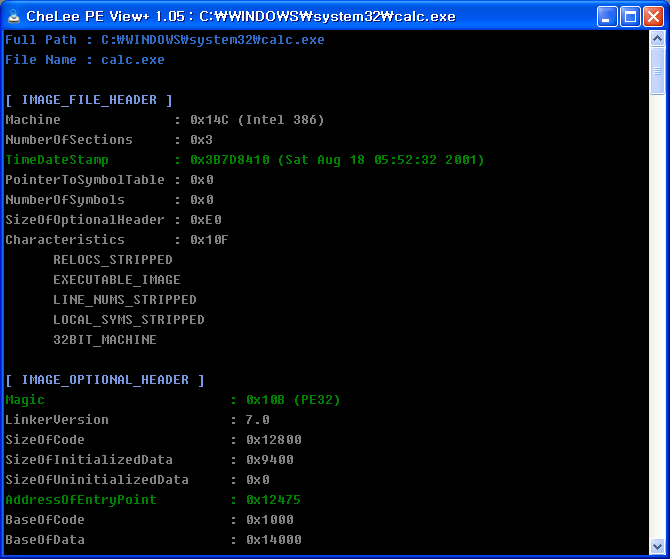This screenshot has height=559, width=670.
Task: Click the File Name calc.exe line
Action: tap(85, 60)
